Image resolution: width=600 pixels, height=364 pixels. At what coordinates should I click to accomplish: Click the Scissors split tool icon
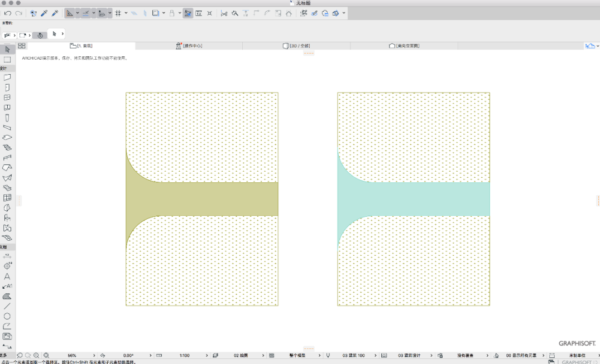click(224, 13)
